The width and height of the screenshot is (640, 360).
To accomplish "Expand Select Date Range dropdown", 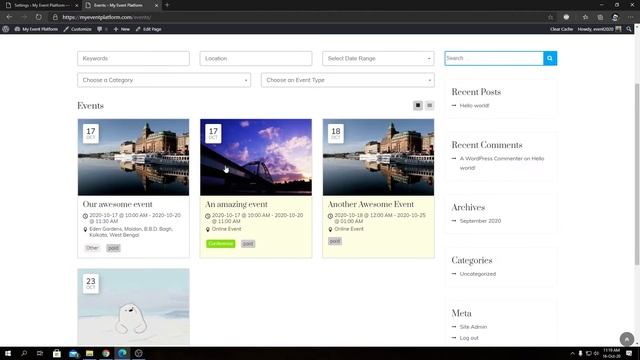I will (378, 58).
